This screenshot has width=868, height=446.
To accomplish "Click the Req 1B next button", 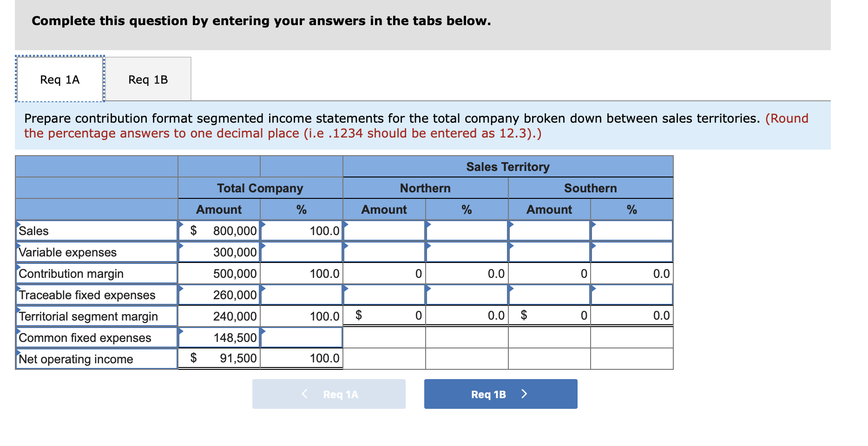I will (x=500, y=394).
